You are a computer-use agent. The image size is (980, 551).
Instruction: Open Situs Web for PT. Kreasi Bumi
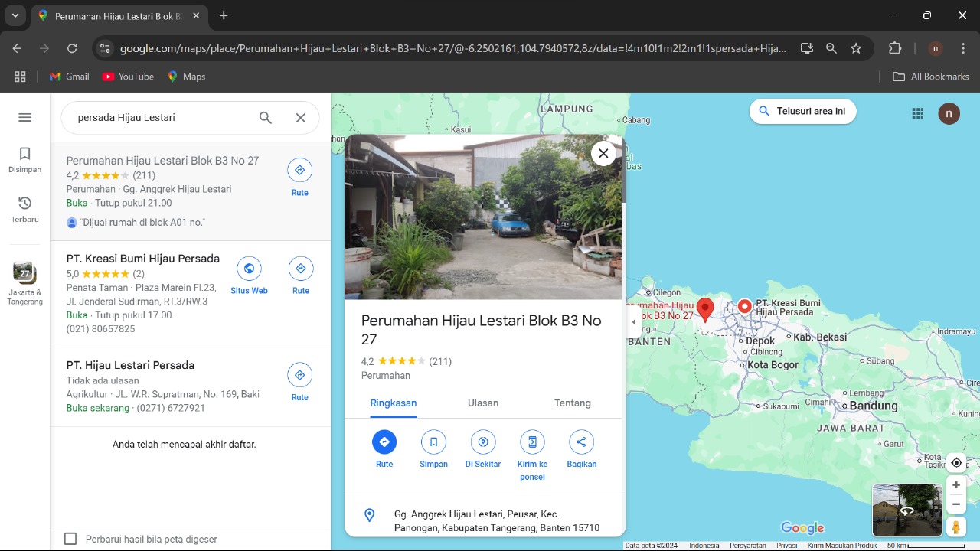249,269
